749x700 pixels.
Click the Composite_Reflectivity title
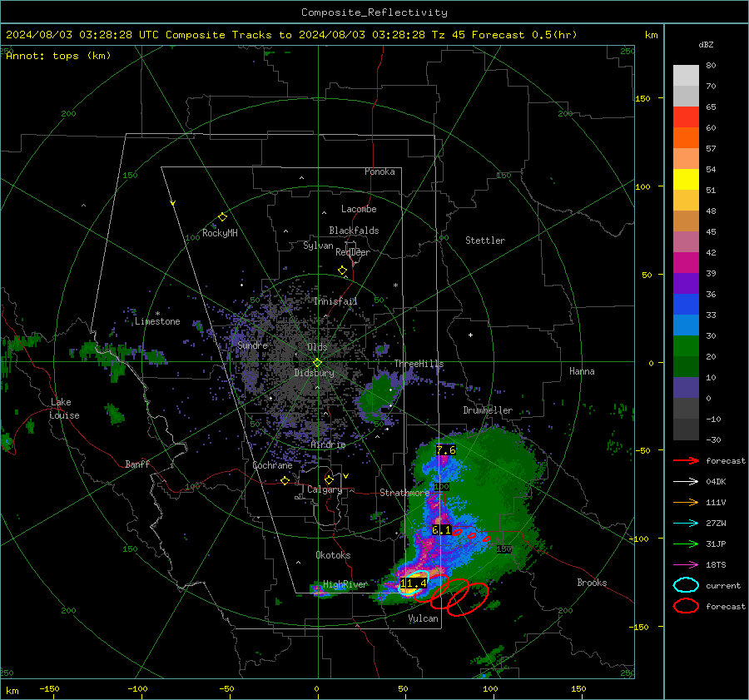374,12
